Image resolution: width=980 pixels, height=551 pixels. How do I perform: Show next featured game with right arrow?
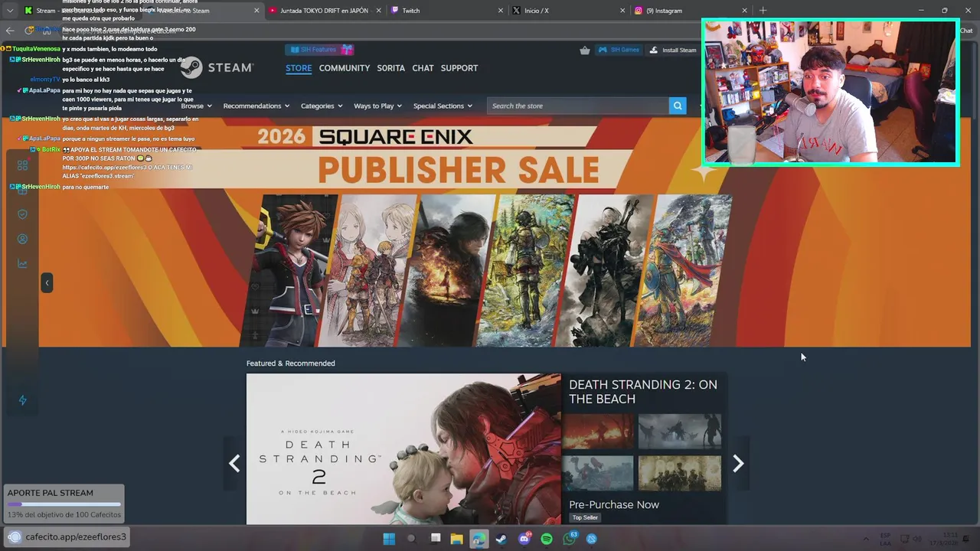click(x=738, y=463)
